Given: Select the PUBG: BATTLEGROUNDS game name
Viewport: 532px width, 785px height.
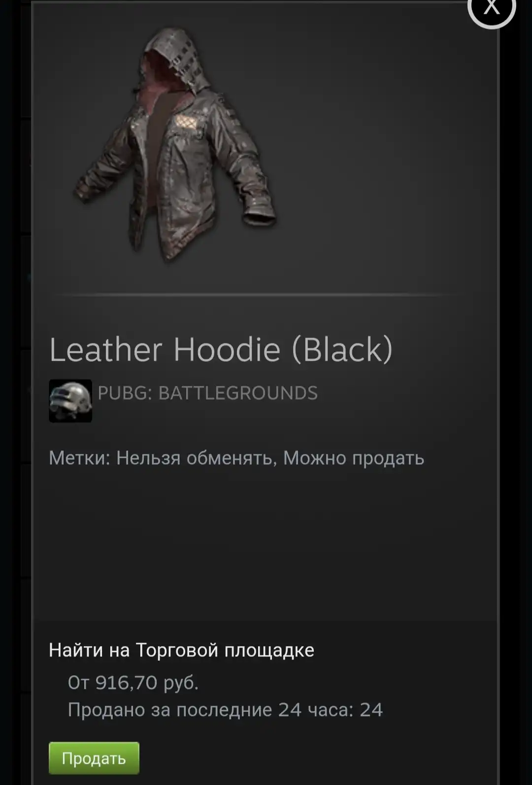Looking at the screenshot, I should [207, 393].
